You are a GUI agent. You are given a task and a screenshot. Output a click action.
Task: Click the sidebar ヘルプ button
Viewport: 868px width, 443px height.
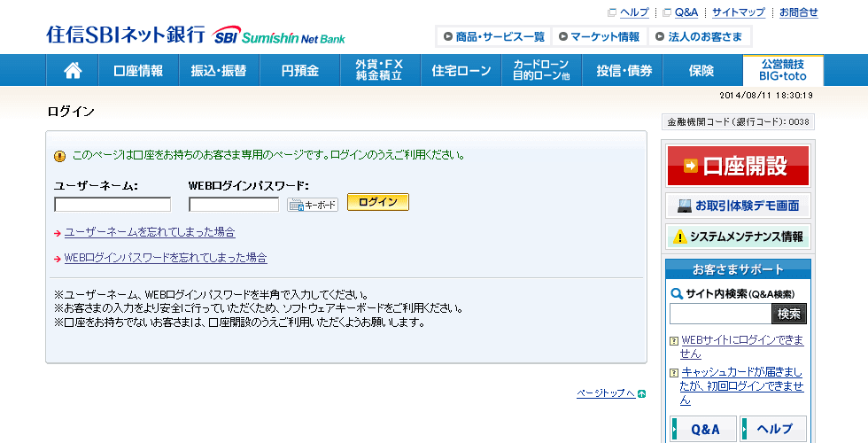(772, 429)
